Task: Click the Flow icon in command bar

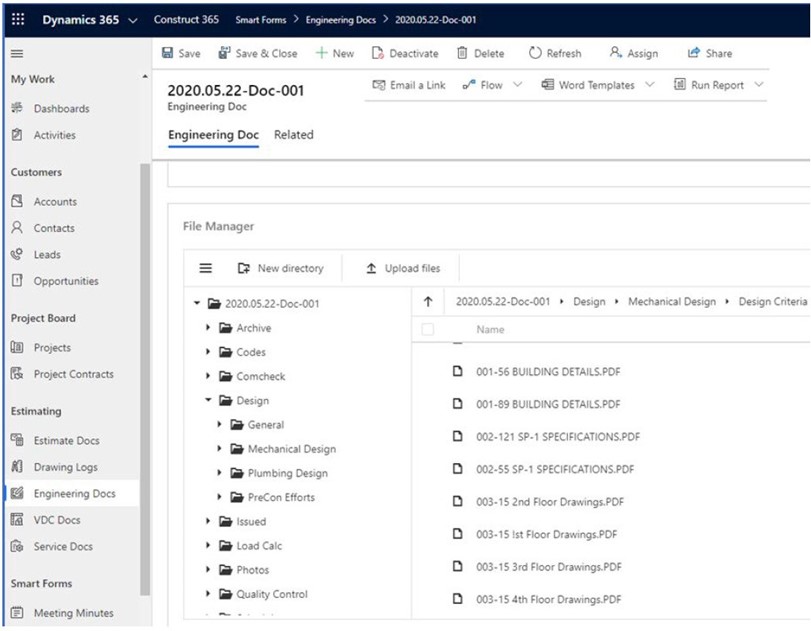Action: coord(469,85)
